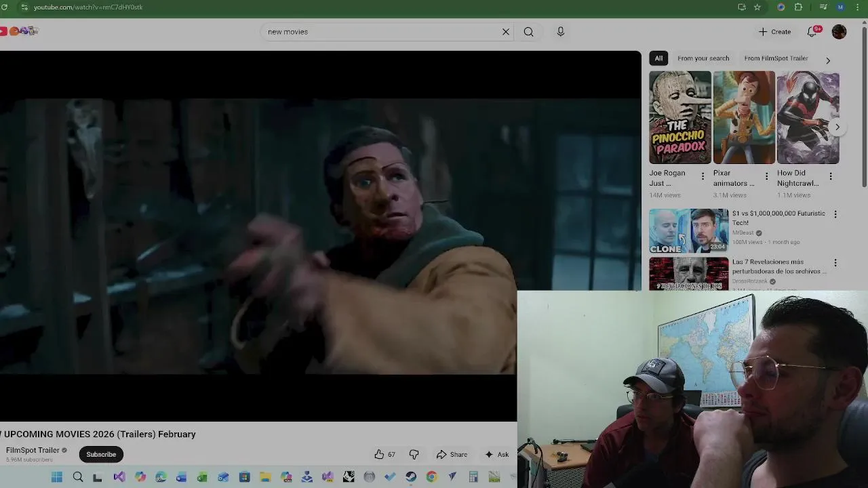Like the video with thumbs up
This screenshot has width=868, height=488.
pyautogui.click(x=384, y=455)
